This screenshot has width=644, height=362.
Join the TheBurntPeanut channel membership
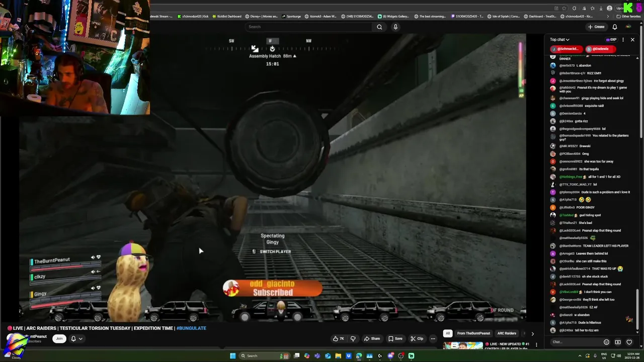point(59,338)
